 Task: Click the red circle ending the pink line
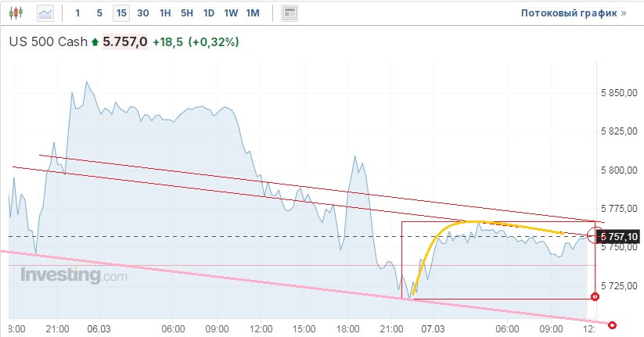[x=613, y=325]
